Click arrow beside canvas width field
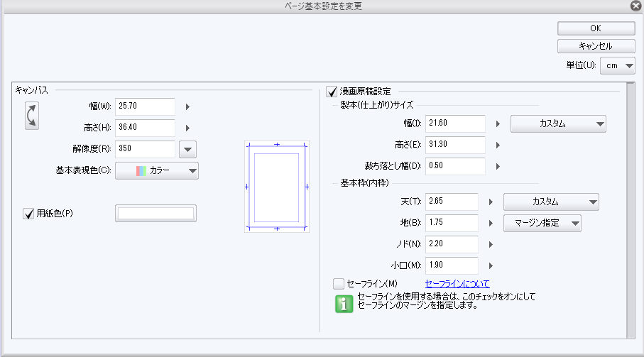Image resolution: width=644 pixels, height=357 pixels. point(188,107)
